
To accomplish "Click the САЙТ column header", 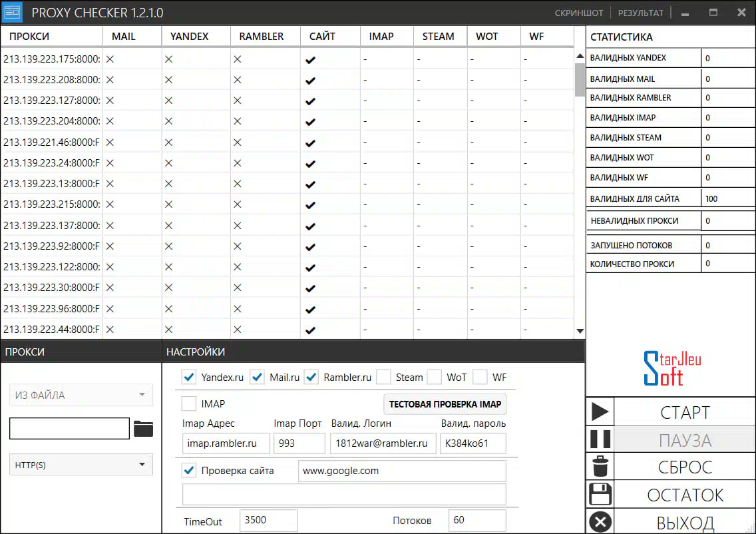I will [330, 36].
